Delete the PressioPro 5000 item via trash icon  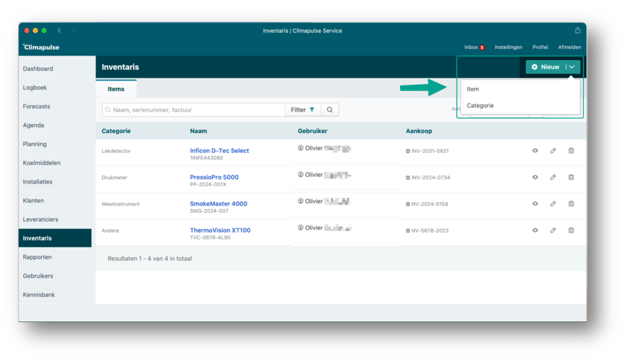tap(571, 177)
